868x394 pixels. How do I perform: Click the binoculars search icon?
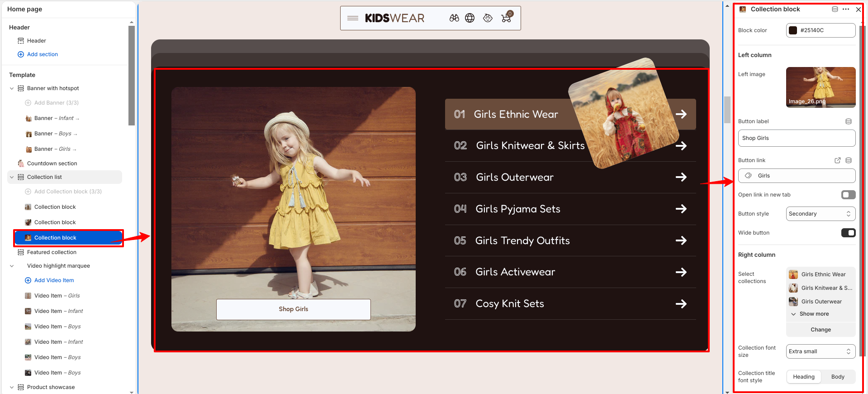[454, 18]
